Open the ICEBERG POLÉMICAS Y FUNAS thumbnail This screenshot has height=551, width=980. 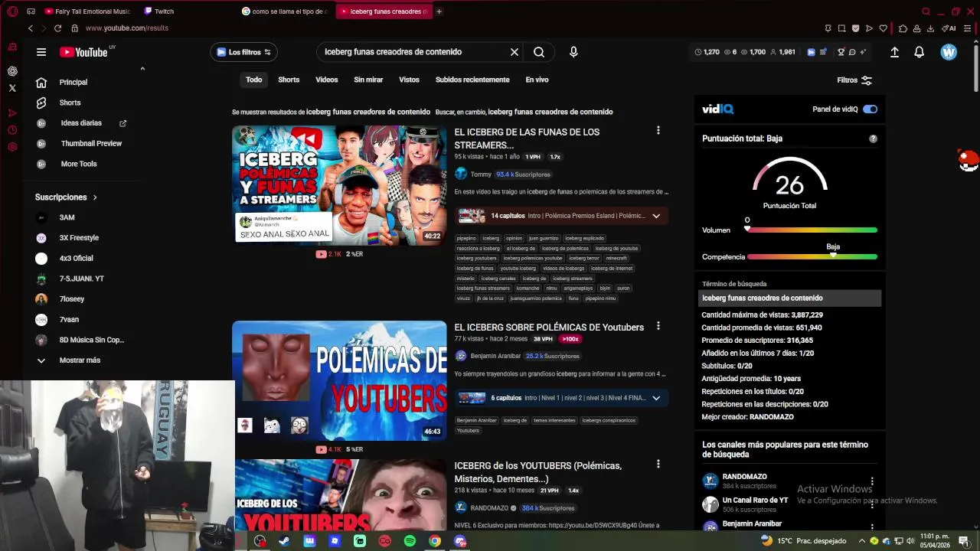[x=339, y=185]
